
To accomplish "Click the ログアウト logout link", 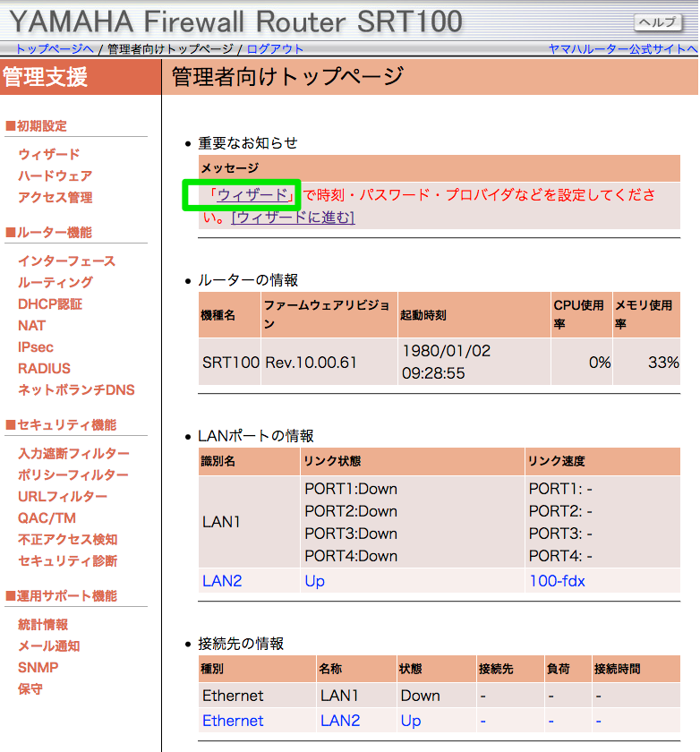I will click(275, 49).
